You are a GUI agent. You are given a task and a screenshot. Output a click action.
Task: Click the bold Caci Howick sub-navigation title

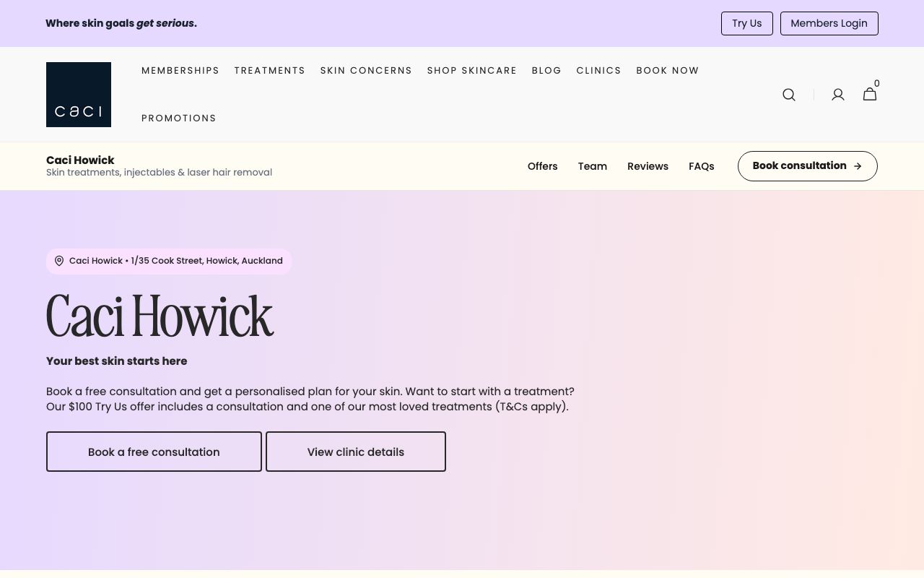pyautogui.click(x=80, y=160)
